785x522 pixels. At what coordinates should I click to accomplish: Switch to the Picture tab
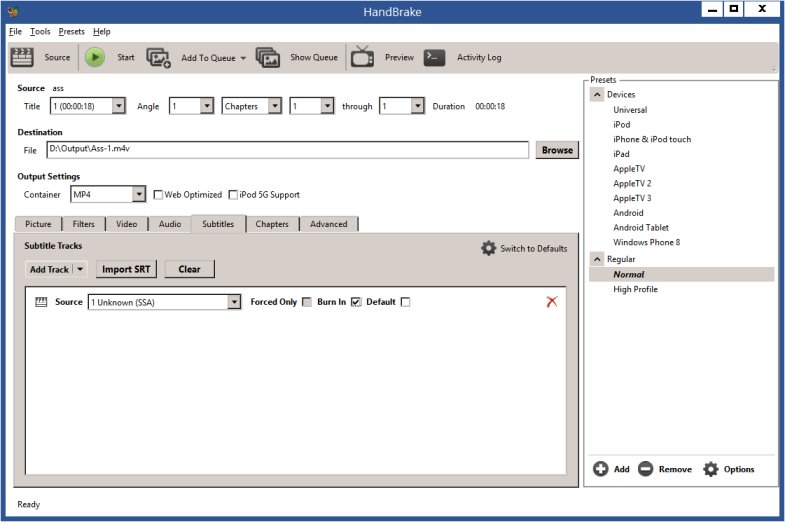38,224
